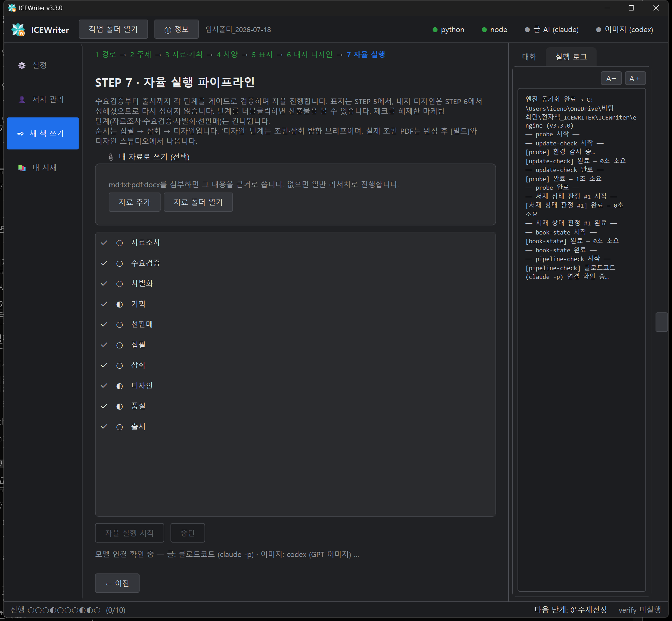Jump to step 1 경로 in breadcrumb
The height and width of the screenshot is (621, 672).
point(106,55)
